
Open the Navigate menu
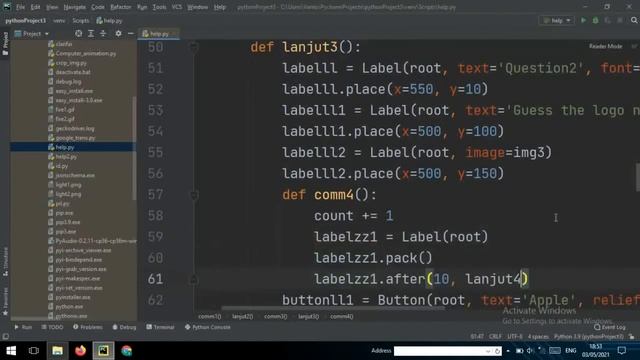[75, 7]
